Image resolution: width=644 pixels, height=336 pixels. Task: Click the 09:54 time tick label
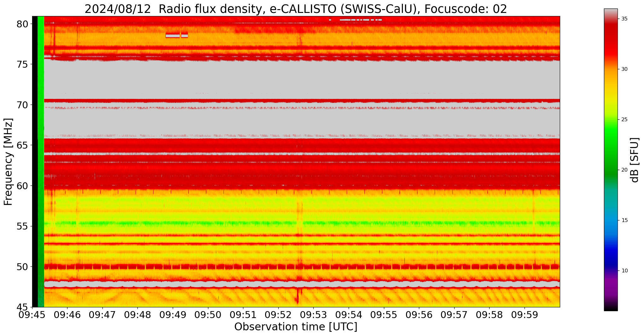pos(349,315)
